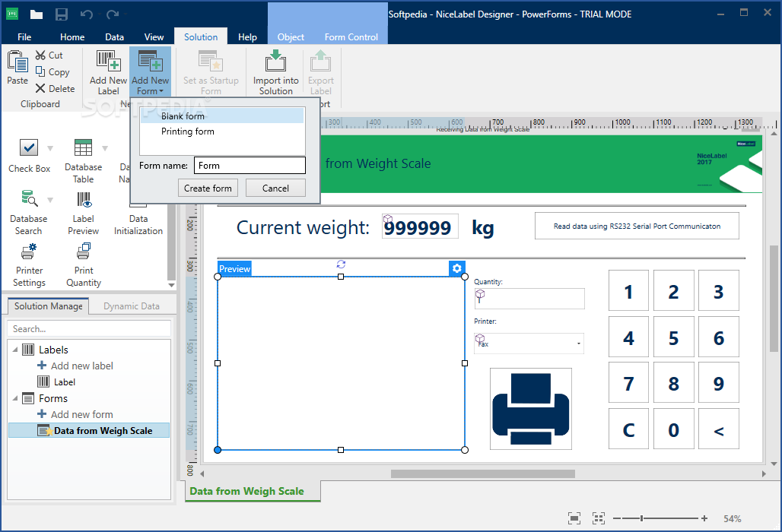Image resolution: width=782 pixels, height=532 pixels.
Task: Click Read data using RS232 button
Action: pos(637,226)
